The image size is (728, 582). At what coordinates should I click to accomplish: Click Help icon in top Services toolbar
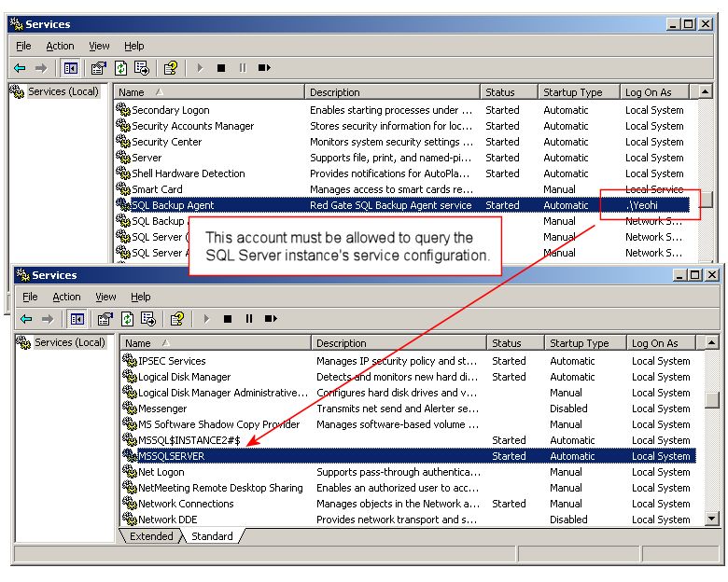tap(171, 68)
